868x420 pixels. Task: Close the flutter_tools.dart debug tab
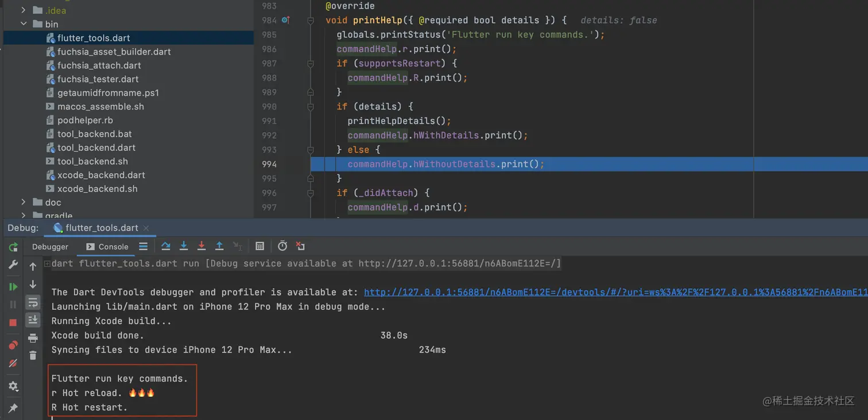pos(146,228)
